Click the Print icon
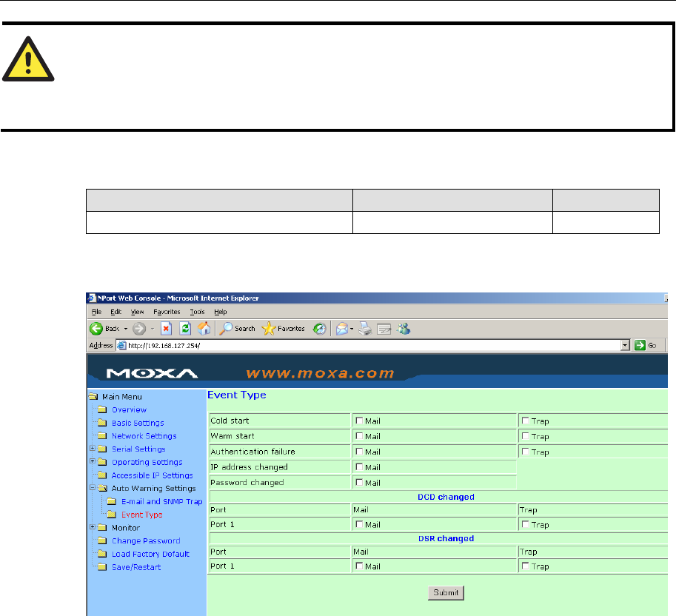The image size is (676, 616). pos(365,329)
